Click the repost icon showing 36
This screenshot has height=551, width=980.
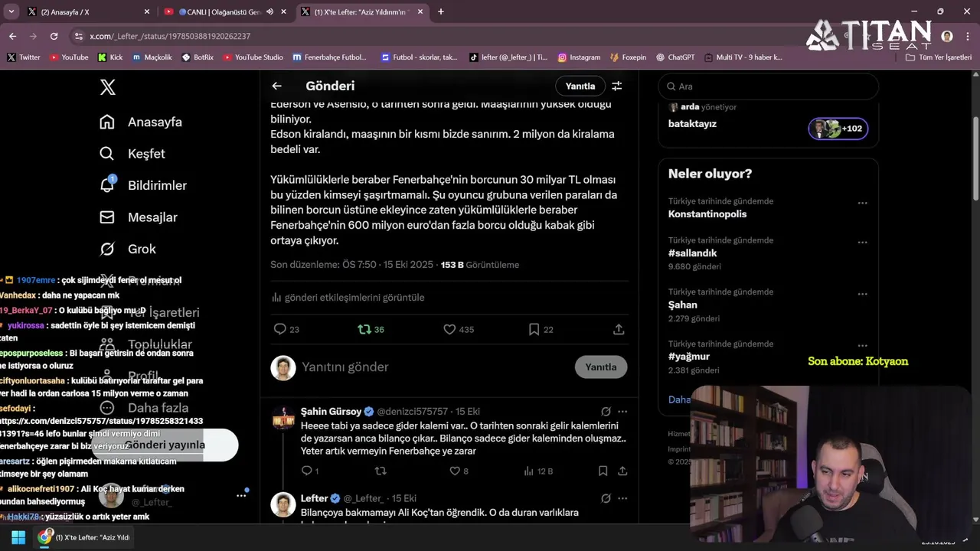point(364,329)
